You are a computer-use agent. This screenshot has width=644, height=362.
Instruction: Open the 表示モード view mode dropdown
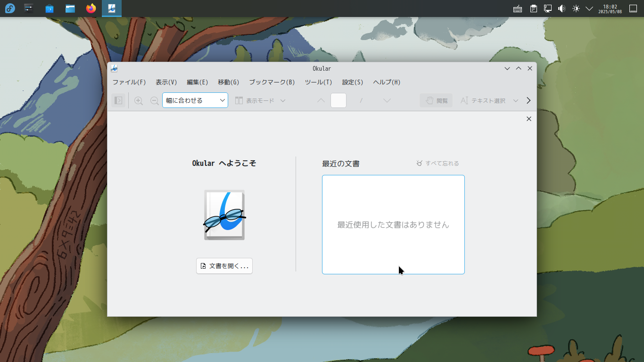pos(260,100)
